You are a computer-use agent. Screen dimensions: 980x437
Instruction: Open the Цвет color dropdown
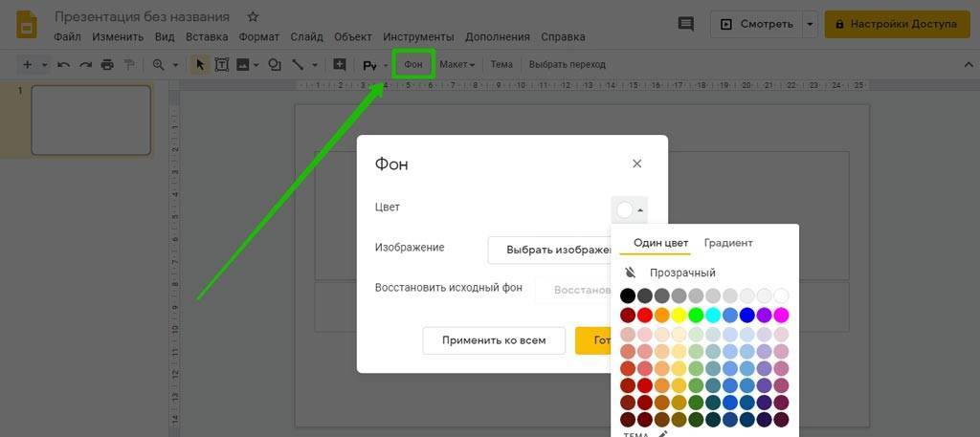point(630,209)
